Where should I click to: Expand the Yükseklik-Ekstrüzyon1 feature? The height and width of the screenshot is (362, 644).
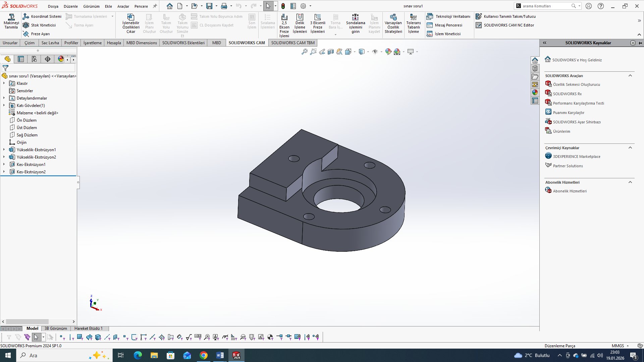point(4,150)
